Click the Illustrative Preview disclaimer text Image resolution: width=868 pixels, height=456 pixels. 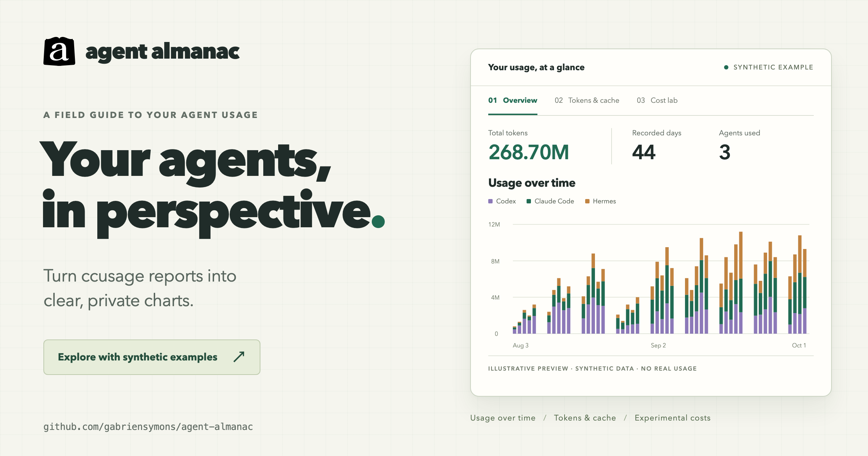[x=592, y=368]
